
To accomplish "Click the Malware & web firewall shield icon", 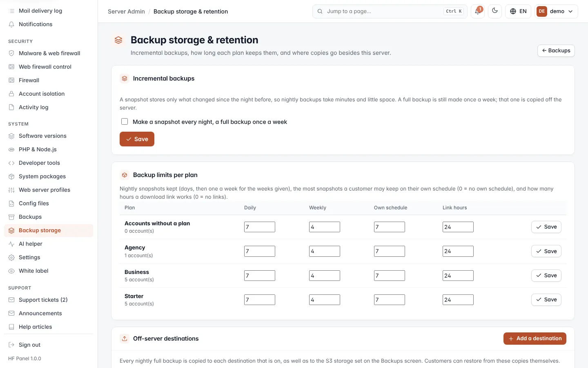I will click(11, 53).
